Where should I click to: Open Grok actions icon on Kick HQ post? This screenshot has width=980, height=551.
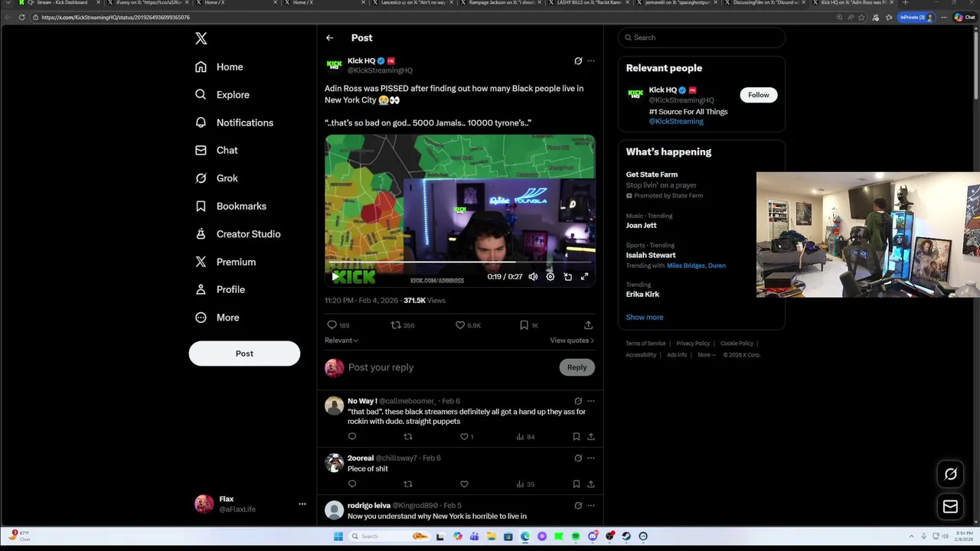click(x=578, y=60)
